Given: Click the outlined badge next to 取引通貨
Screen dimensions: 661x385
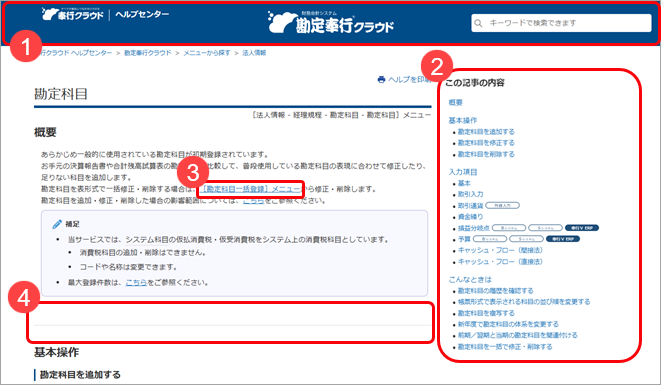Looking at the screenshot, I should tap(502, 205).
